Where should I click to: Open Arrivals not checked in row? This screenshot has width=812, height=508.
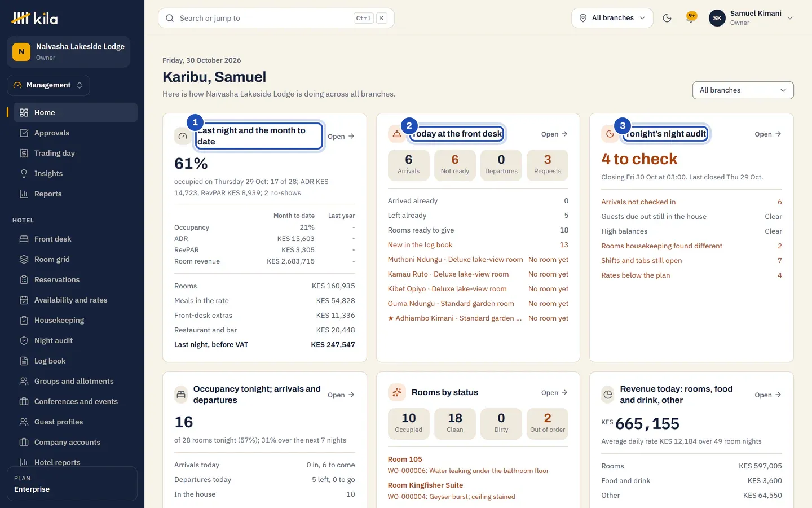click(691, 202)
